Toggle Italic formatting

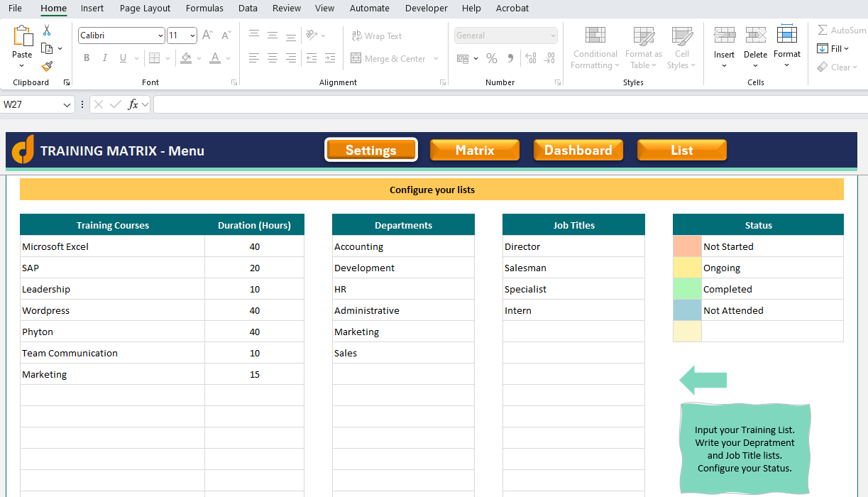click(x=105, y=58)
